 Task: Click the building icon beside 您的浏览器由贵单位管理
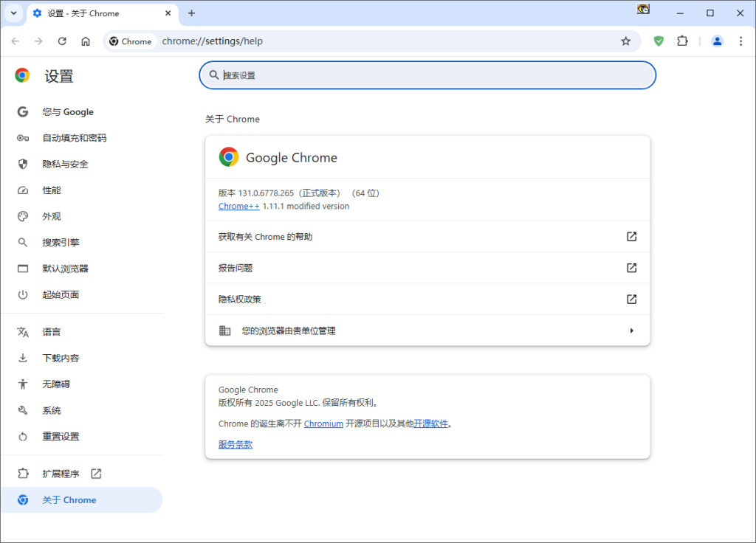click(x=224, y=331)
